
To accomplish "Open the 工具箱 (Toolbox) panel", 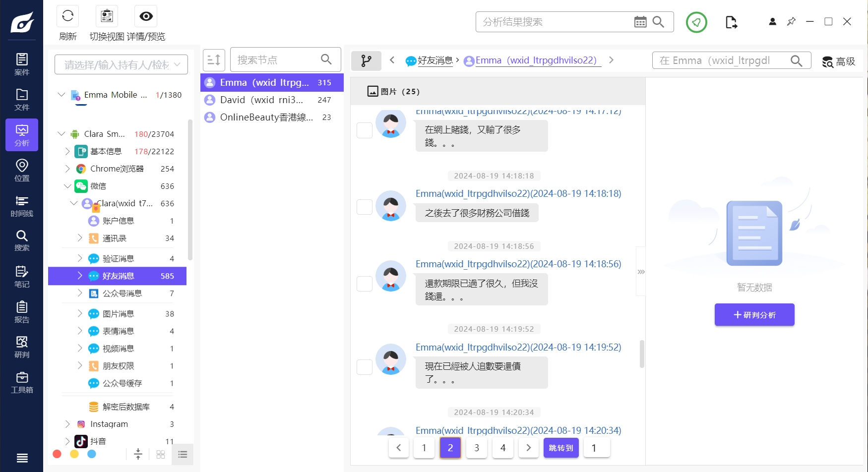I will coord(21,382).
